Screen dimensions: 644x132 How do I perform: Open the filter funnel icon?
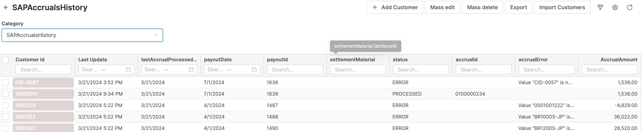click(x=600, y=8)
